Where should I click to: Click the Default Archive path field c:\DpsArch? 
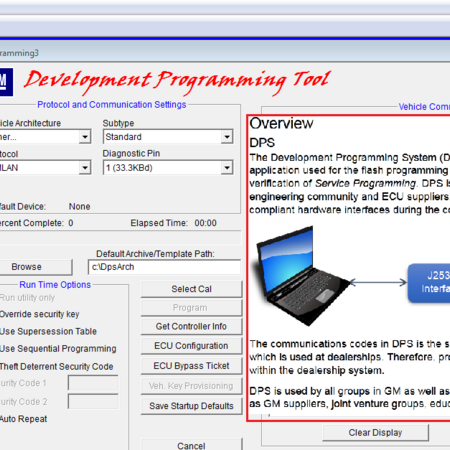[164, 267]
